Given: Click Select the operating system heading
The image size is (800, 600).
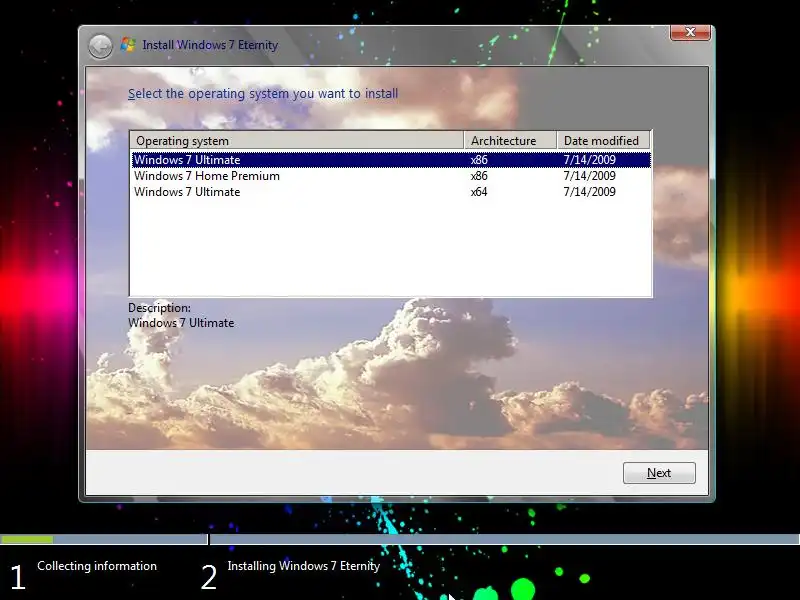Looking at the screenshot, I should point(263,94).
